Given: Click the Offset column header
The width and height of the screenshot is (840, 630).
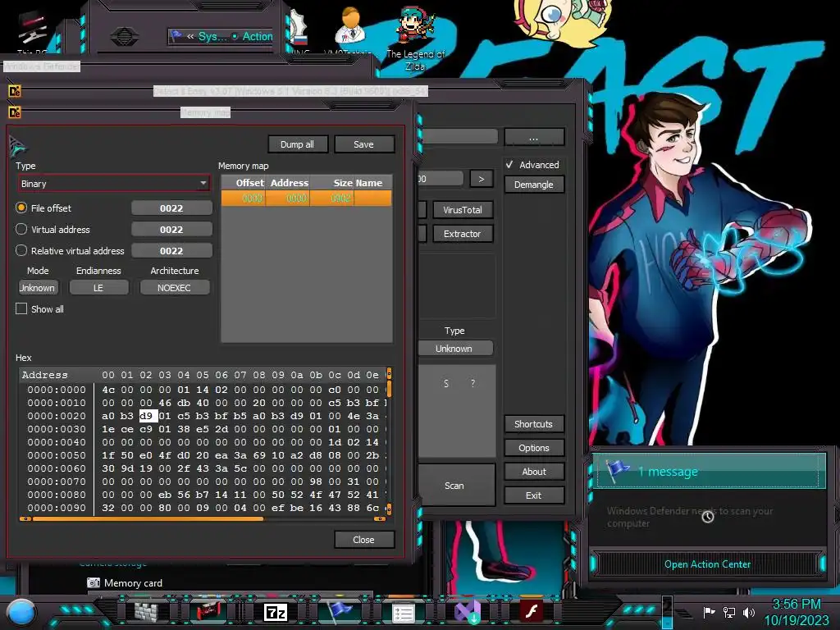Looking at the screenshot, I should tap(244, 183).
